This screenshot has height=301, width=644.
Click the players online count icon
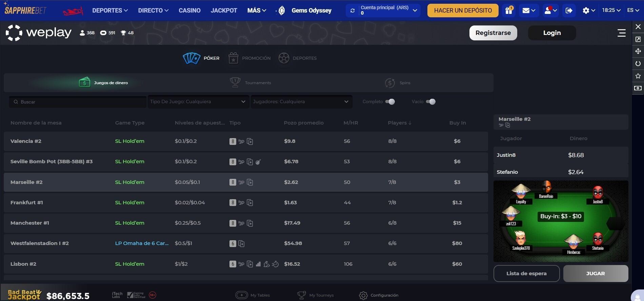coord(82,33)
